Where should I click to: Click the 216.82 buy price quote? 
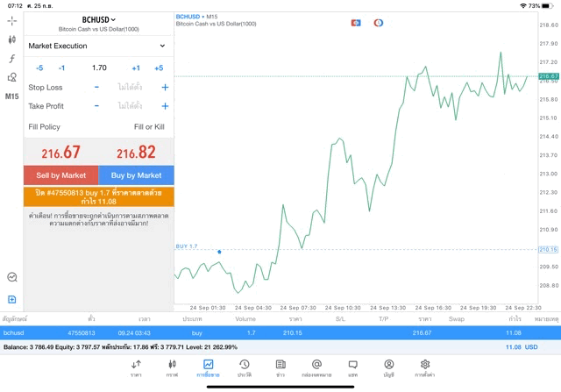pos(137,153)
